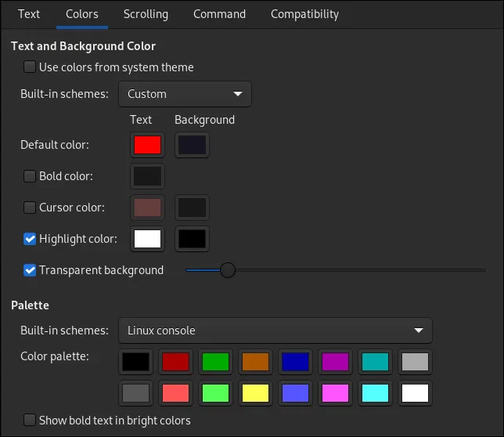Click the light gray palette swatch
This screenshot has width=504, height=437.
pos(415,362)
